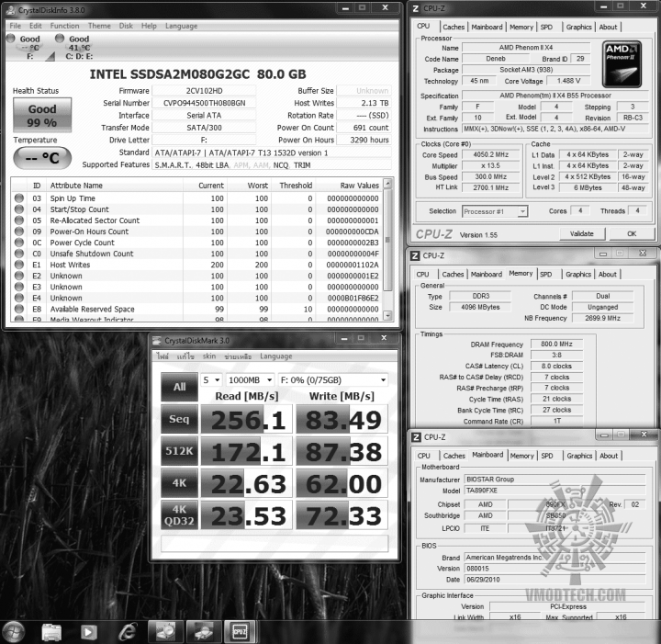Click Attribute Name column header
The width and height of the screenshot is (661, 644).
coord(76,186)
